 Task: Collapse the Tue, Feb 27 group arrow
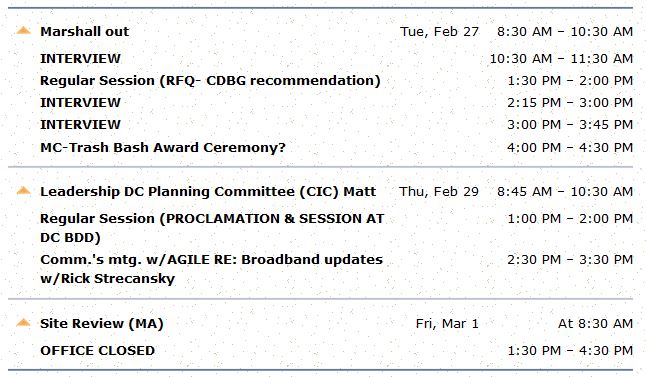click(23, 30)
